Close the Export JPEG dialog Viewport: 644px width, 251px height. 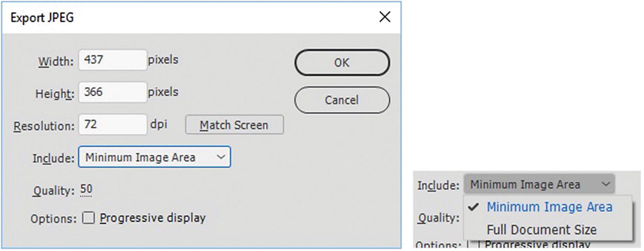[385, 17]
